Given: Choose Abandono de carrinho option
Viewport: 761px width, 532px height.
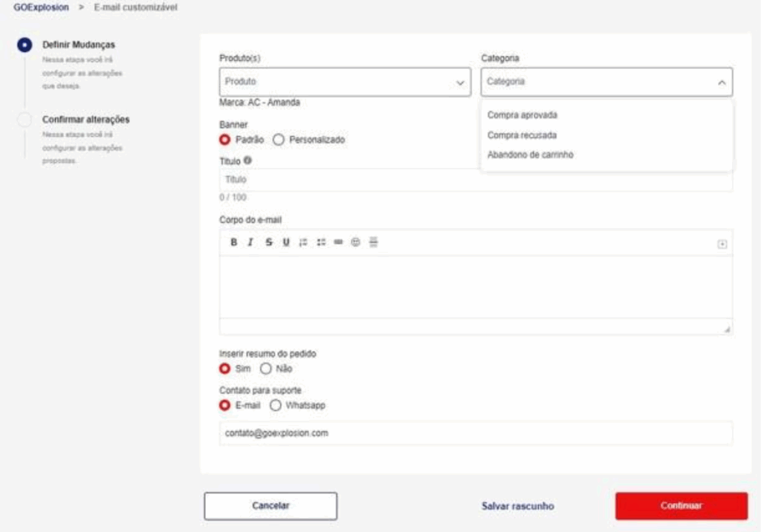Looking at the screenshot, I should coord(530,155).
